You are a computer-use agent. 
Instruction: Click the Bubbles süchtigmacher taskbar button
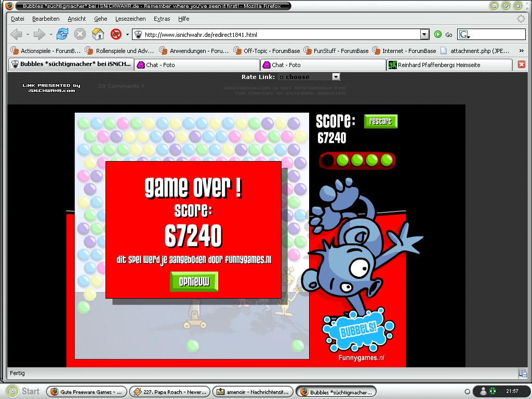pyautogui.click(x=336, y=392)
